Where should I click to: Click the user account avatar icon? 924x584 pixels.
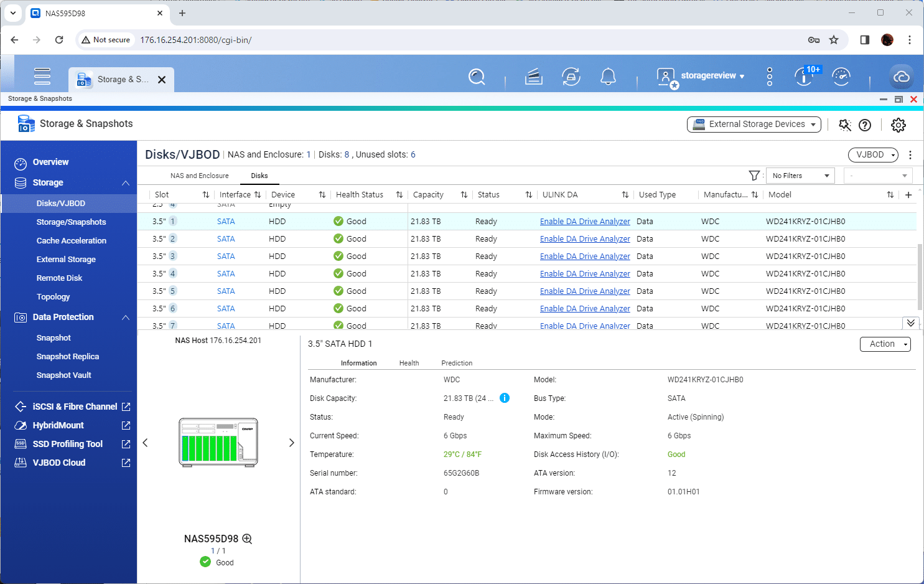tap(666, 78)
